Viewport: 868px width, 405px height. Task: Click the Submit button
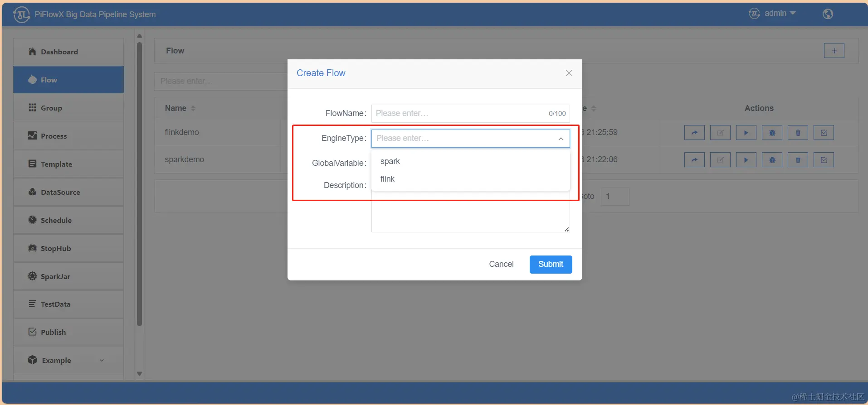point(551,265)
